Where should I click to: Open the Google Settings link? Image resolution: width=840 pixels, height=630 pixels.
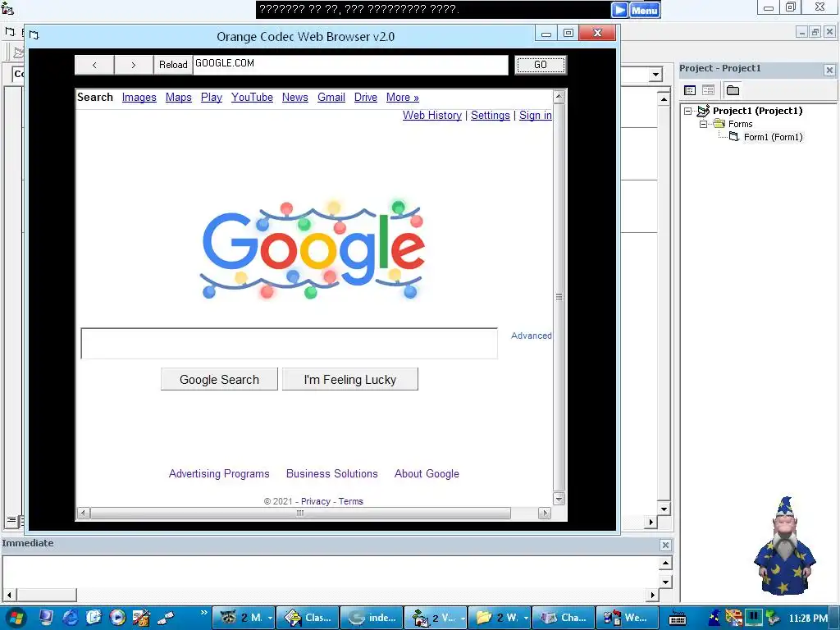click(491, 115)
